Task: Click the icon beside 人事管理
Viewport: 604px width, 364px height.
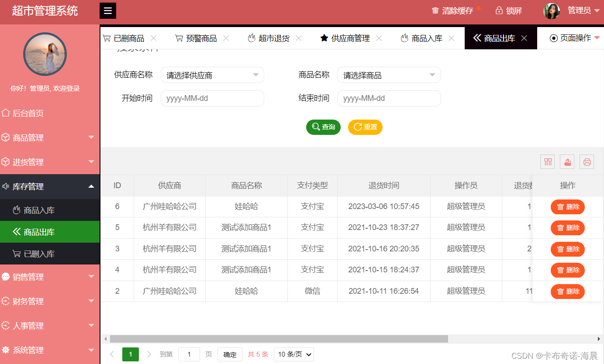Action: (x=6, y=326)
